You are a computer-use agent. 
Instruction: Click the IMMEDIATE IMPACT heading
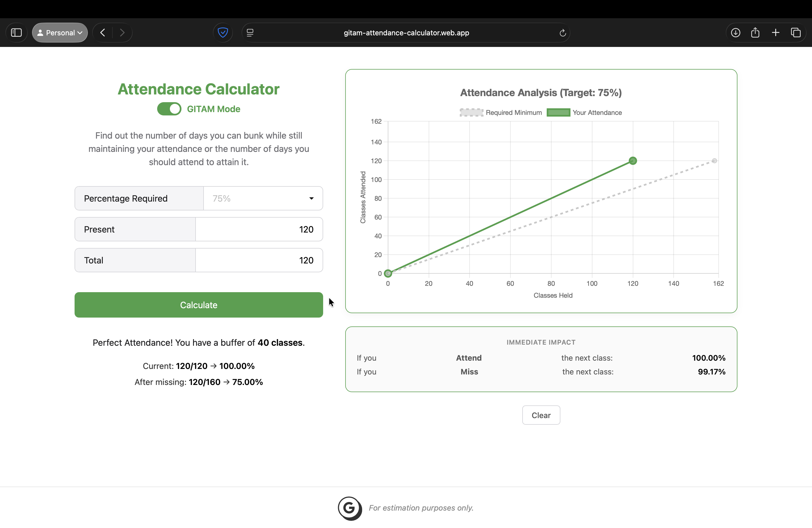tap(541, 342)
